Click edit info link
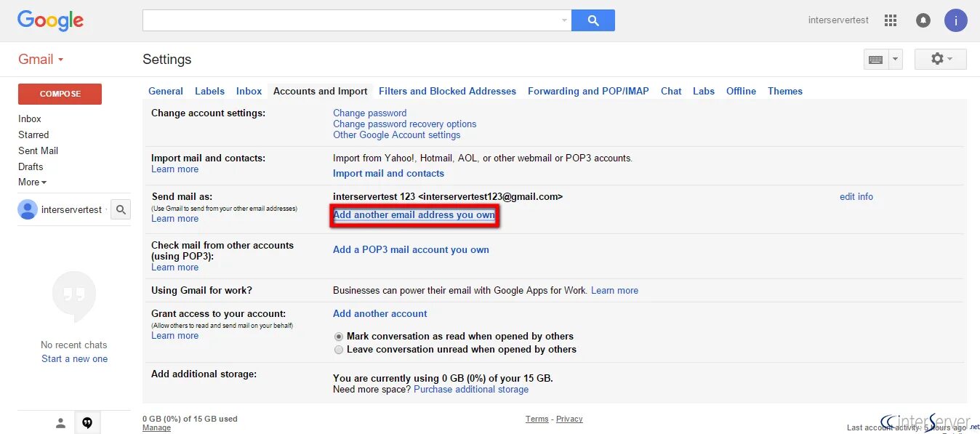Screen dimensions: 980x434 tap(856, 196)
